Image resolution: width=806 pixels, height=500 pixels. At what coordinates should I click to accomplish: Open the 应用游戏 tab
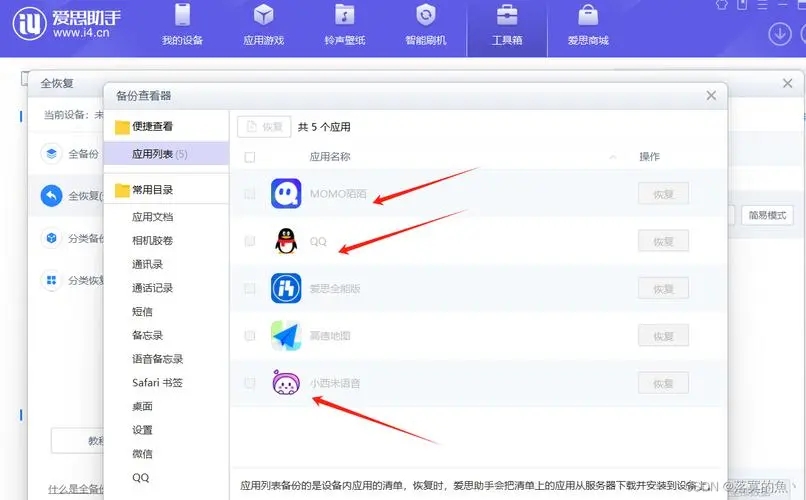point(264,25)
